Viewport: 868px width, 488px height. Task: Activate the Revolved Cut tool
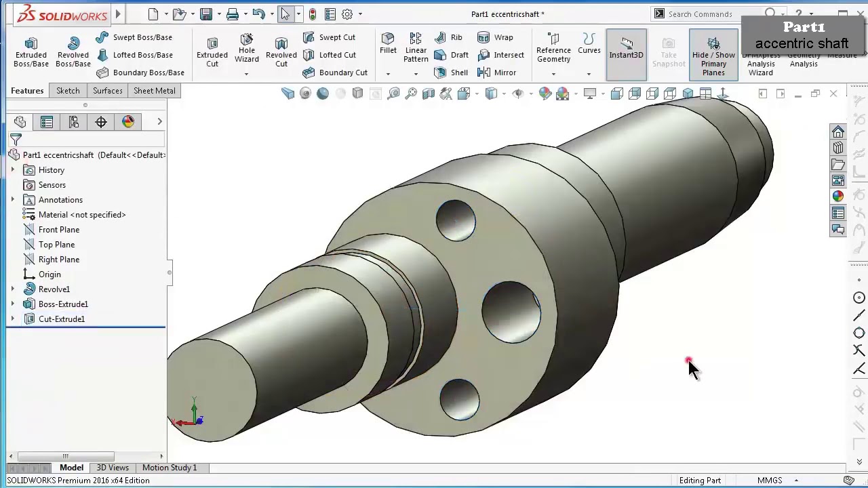[281, 52]
